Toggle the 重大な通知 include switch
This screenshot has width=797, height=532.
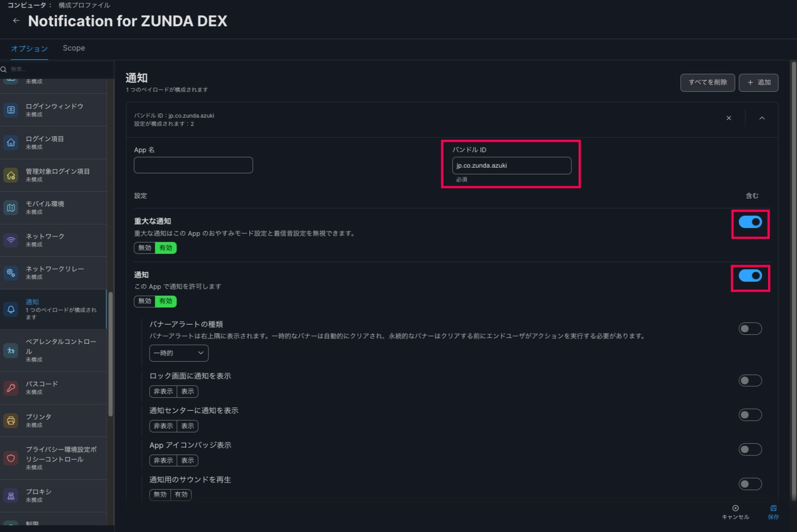(x=750, y=222)
